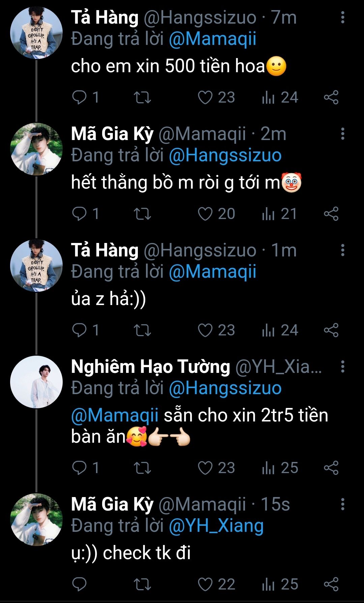Open the more menu on the 15s tweet
Viewport: 364px width, 603px height.
pyautogui.click(x=342, y=504)
